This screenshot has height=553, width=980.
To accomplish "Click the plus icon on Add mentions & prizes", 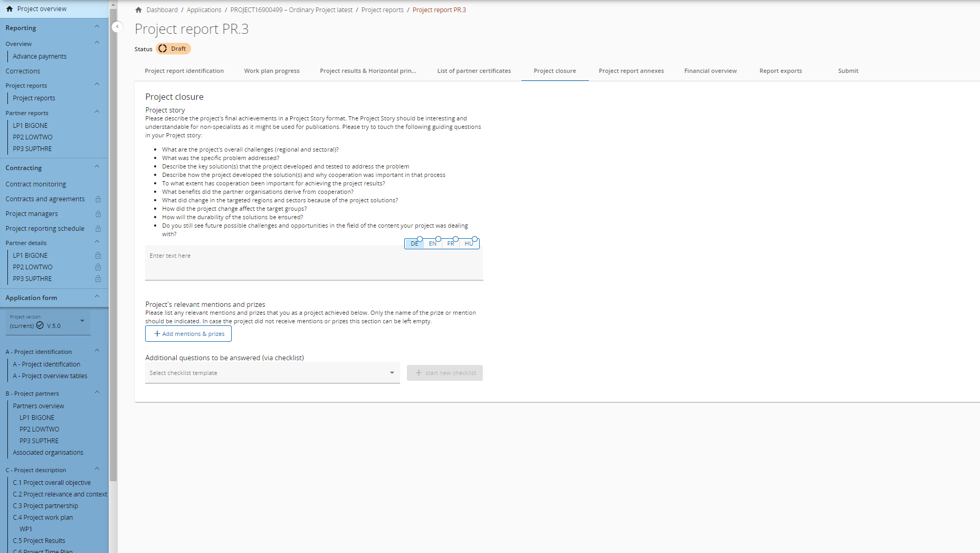I will tap(157, 334).
